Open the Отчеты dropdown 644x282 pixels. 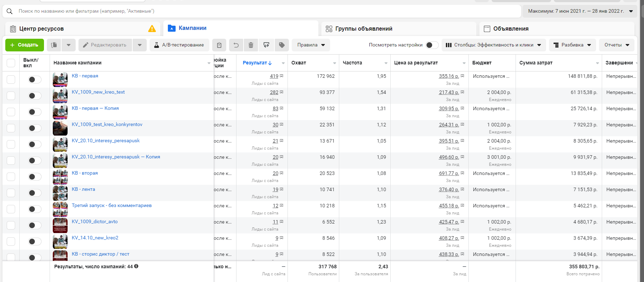617,45
